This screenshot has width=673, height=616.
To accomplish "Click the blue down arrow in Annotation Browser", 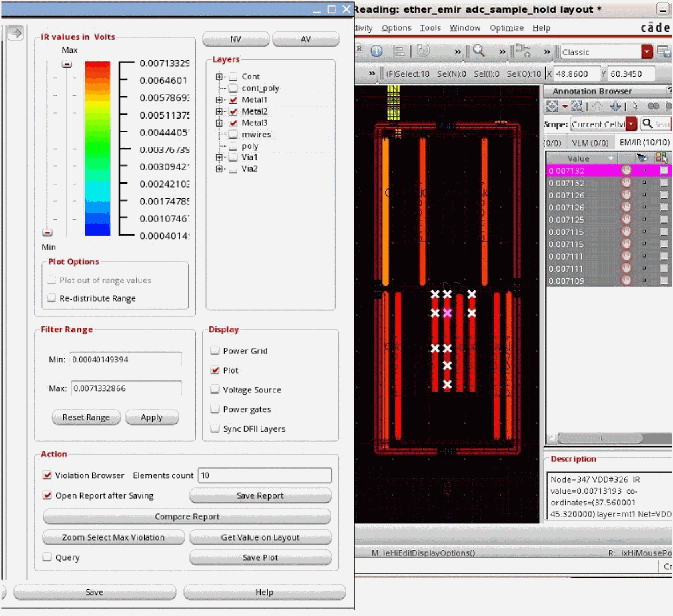I will [615, 106].
